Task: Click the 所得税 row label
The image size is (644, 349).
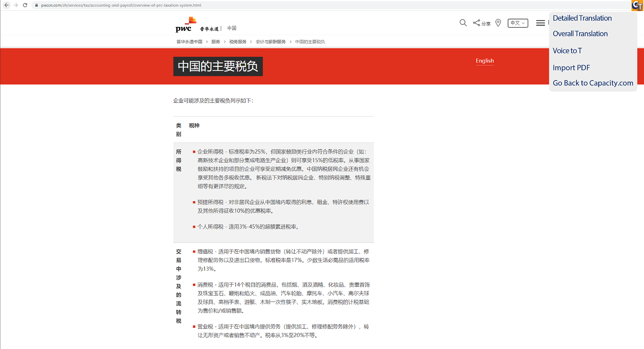Action: tap(179, 160)
